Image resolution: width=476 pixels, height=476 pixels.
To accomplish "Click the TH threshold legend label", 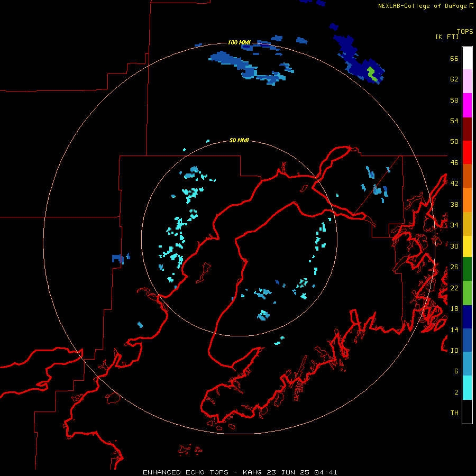I will coord(454,413).
